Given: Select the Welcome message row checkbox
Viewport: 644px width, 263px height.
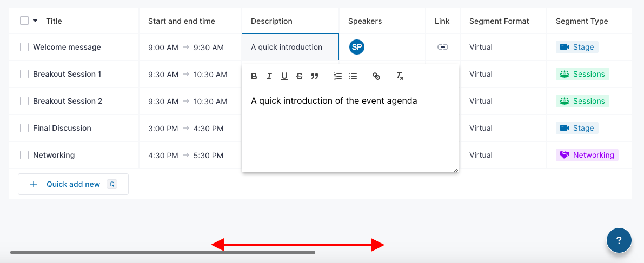Looking at the screenshot, I should coord(24,47).
